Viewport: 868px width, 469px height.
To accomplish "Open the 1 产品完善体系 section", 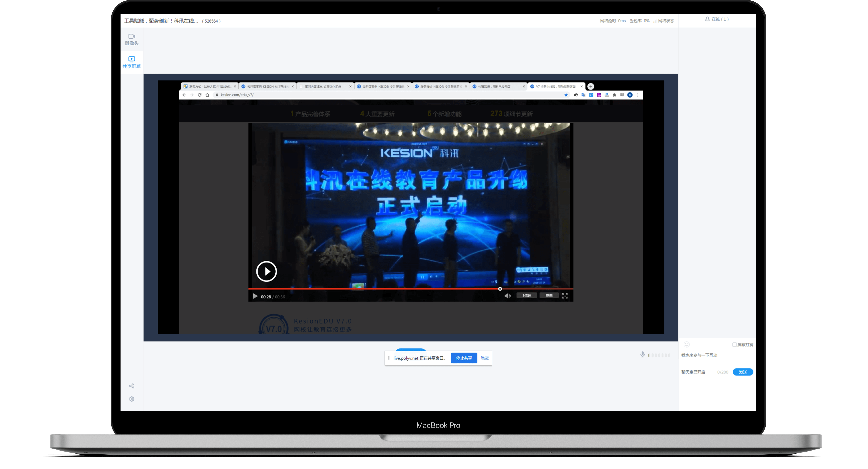I will tap(310, 114).
